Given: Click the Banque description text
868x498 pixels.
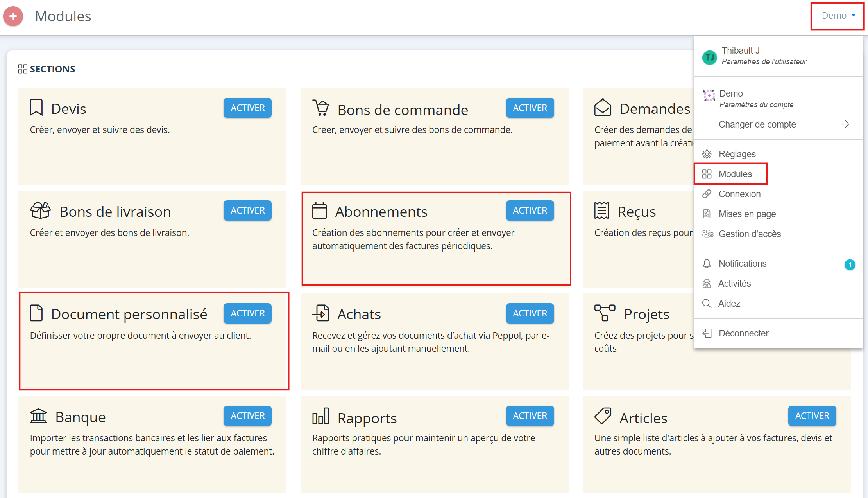Looking at the screenshot, I should [152, 445].
